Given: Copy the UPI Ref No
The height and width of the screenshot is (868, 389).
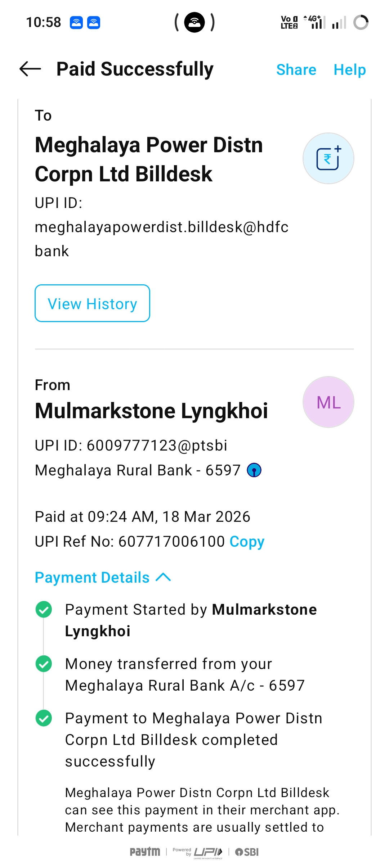Looking at the screenshot, I should (x=247, y=541).
